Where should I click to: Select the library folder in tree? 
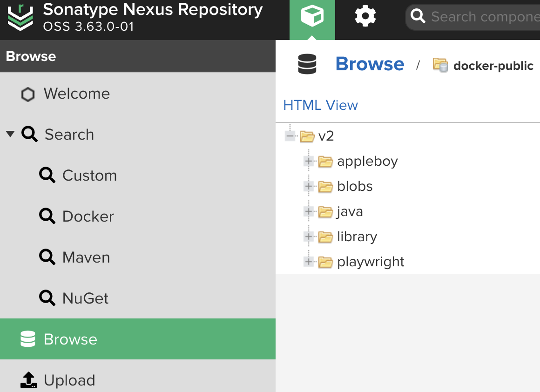pyautogui.click(x=357, y=237)
